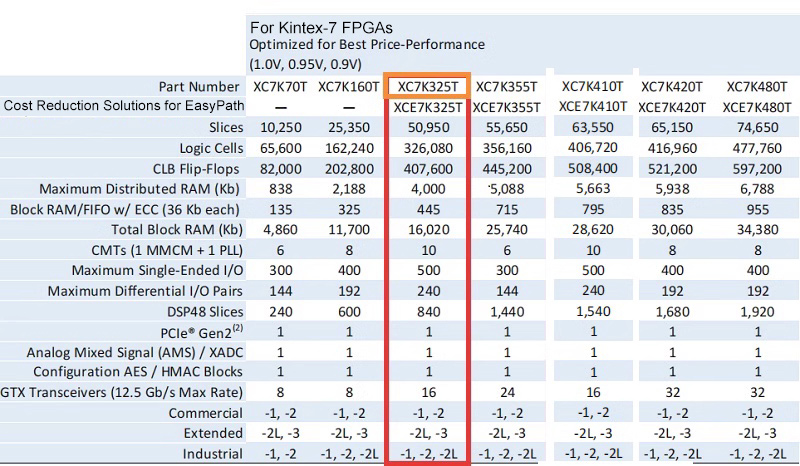
Task: Click the XCE7K420T EasyPath cell
Action: [x=674, y=106]
